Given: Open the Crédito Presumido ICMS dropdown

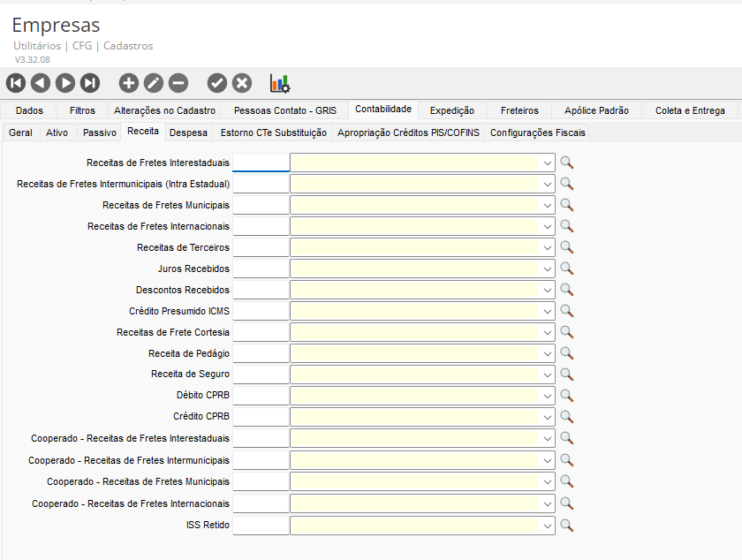Looking at the screenshot, I should pyautogui.click(x=548, y=311).
